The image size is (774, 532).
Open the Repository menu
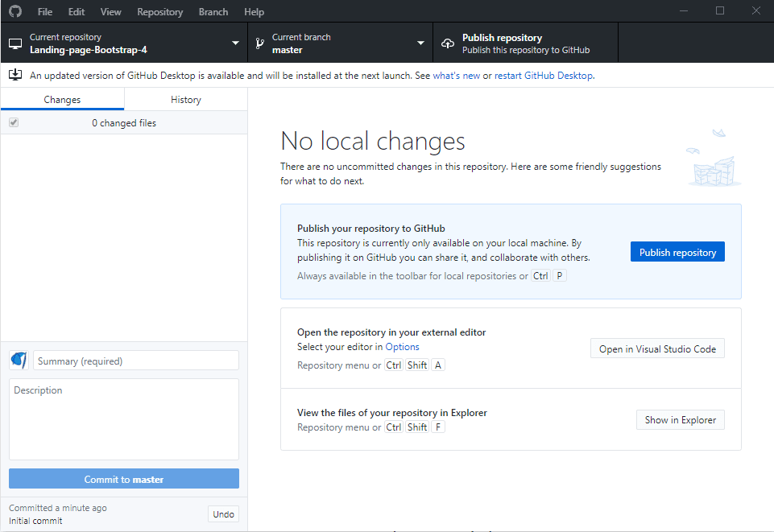tap(160, 12)
